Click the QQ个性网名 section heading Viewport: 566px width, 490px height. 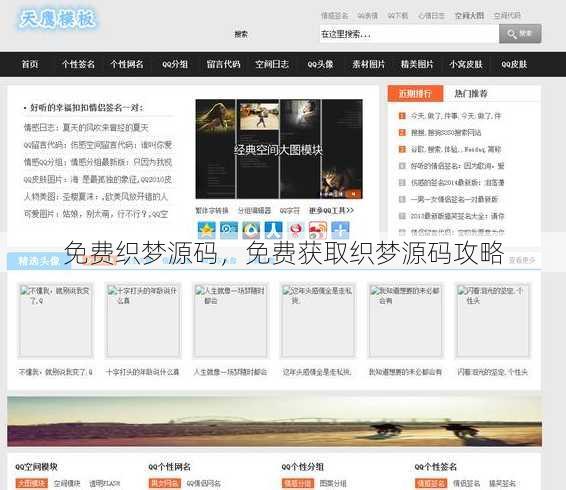click(x=169, y=467)
